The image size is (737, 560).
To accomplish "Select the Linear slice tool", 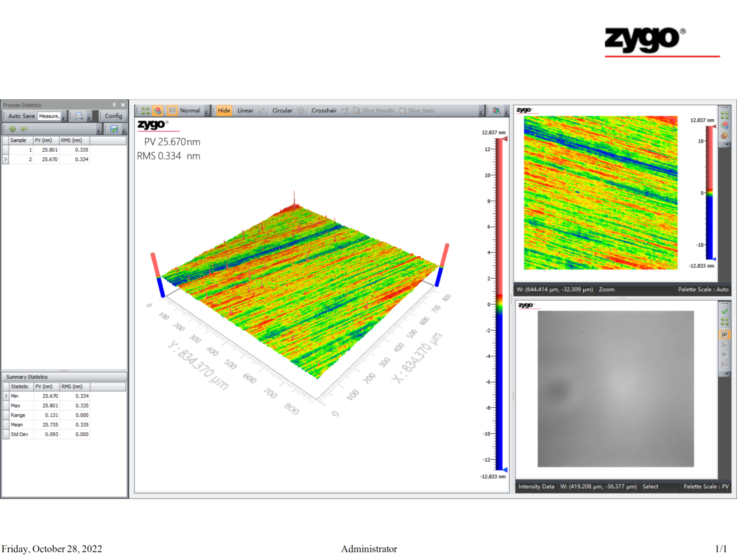I will point(245,111).
